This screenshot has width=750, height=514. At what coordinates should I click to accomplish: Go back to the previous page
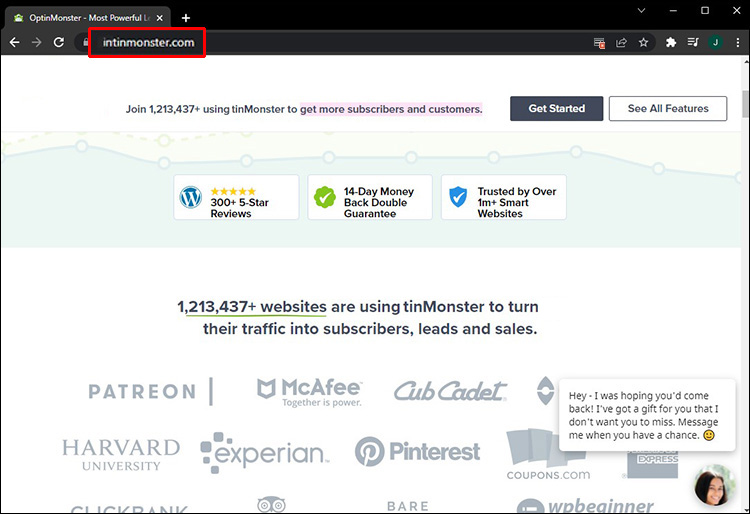(x=14, y=43)
